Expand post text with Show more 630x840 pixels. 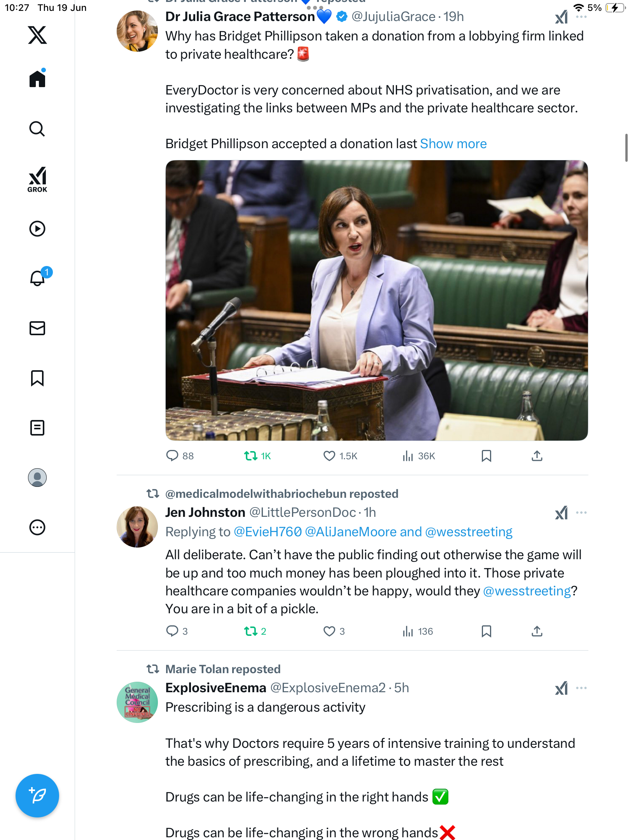click(x=453, y=144)
